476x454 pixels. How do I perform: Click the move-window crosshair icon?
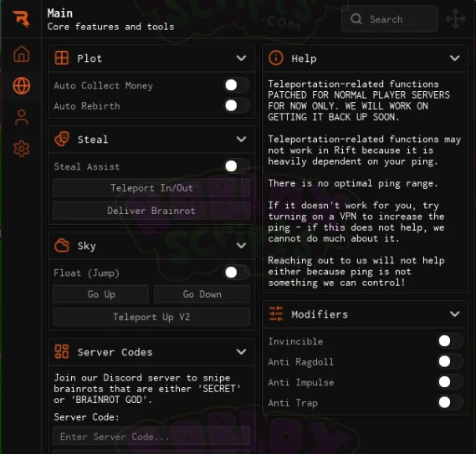point(455,19)
